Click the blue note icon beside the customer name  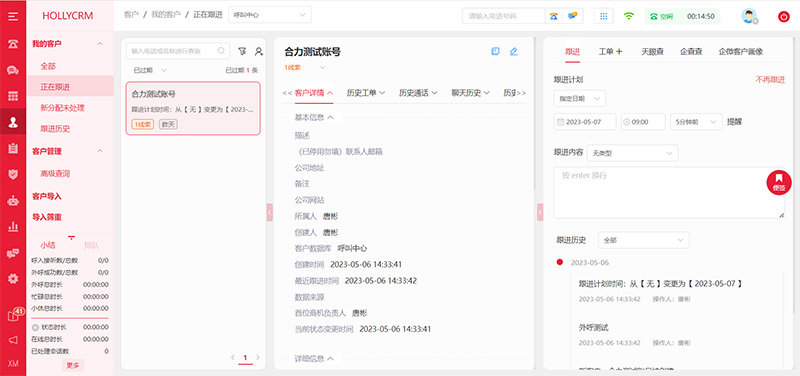[495, 51]
